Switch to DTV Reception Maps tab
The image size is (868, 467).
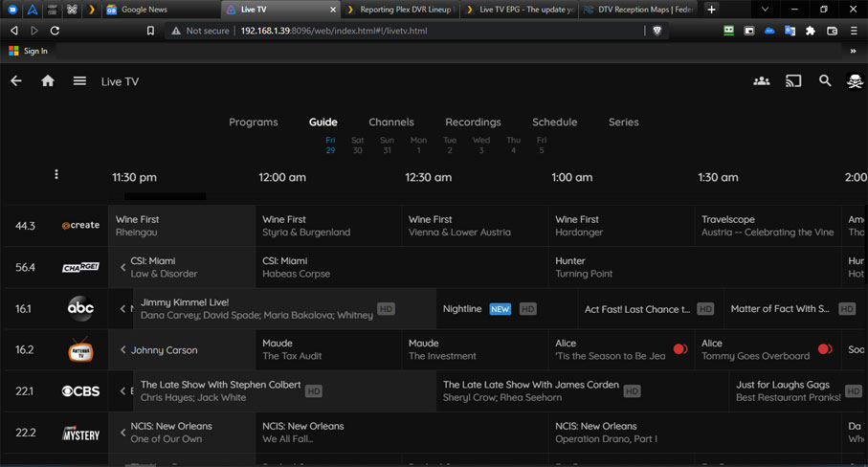point(639,10)
